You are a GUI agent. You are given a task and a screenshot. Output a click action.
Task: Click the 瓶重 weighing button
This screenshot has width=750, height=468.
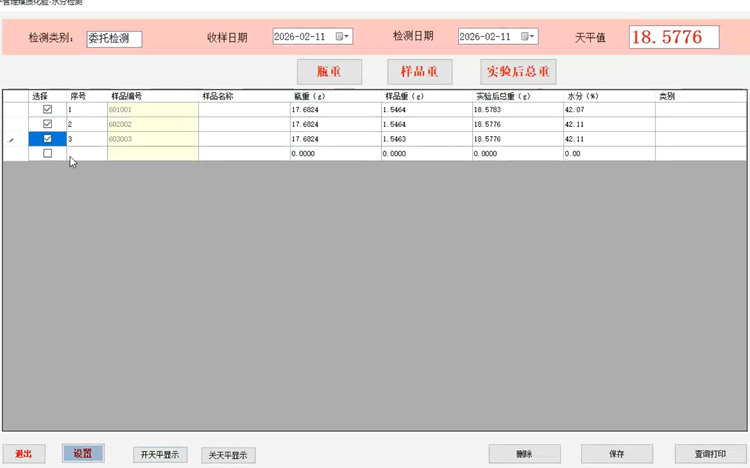point(329,72)
